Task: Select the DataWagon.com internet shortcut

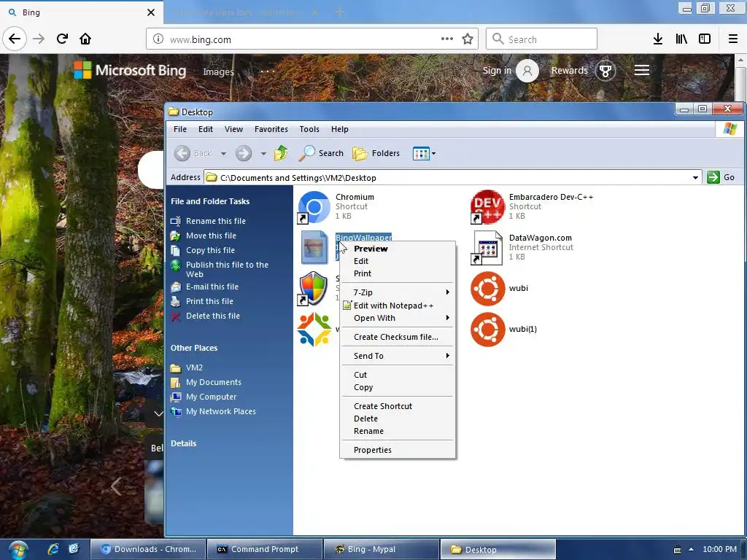Action: [487, 248]
